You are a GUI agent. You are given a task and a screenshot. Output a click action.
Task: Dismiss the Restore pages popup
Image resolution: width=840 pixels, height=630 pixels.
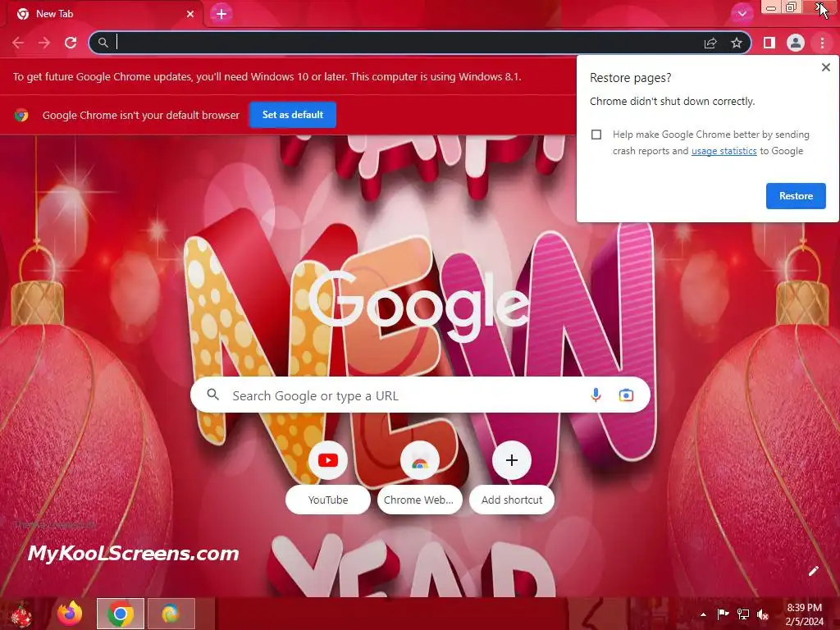tap(826, 67)
